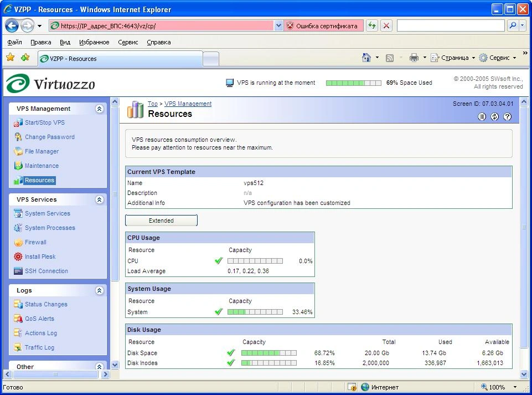Open SSH Connection terminal icon
This screenshot has height=395, width=532.
click(x=18, y=271)
